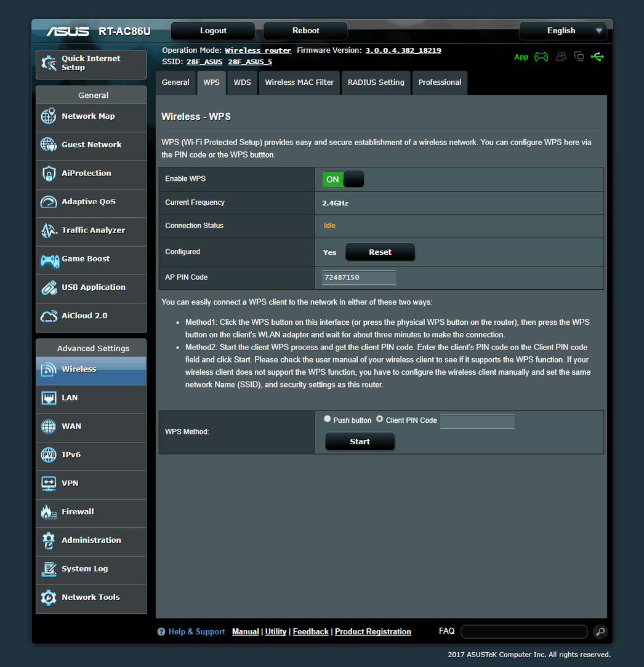Click the Logout button
644x667 pixels.
213,31
